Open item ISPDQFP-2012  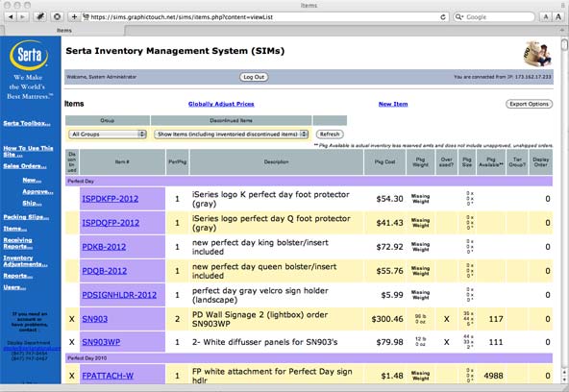click(111, 223)
